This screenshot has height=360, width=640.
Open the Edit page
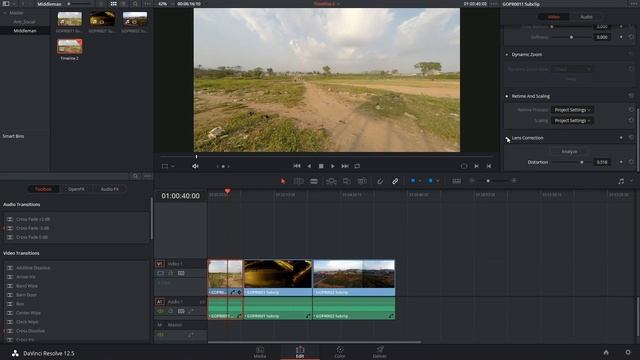pos(300,352)
